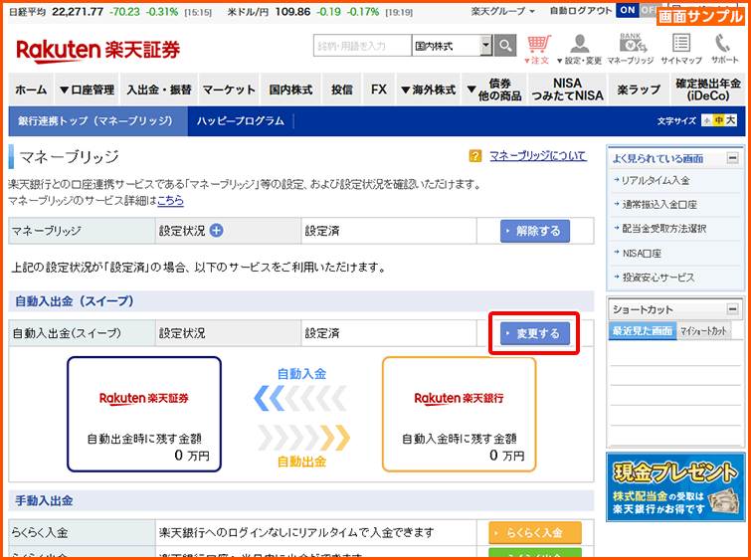Click the 銘柄・用語を入力 search field
This screenshot has width=751, height=560.
(362, 46)
